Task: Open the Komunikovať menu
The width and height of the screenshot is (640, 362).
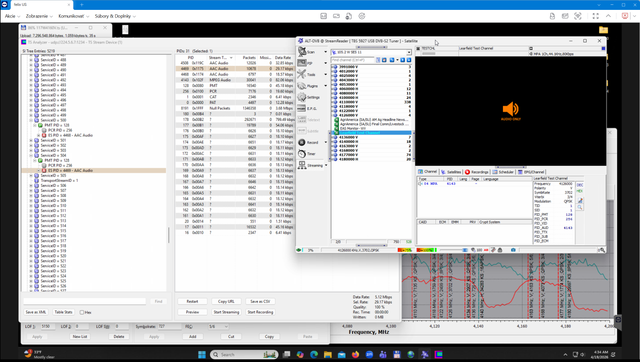Action: coord(73,16)
